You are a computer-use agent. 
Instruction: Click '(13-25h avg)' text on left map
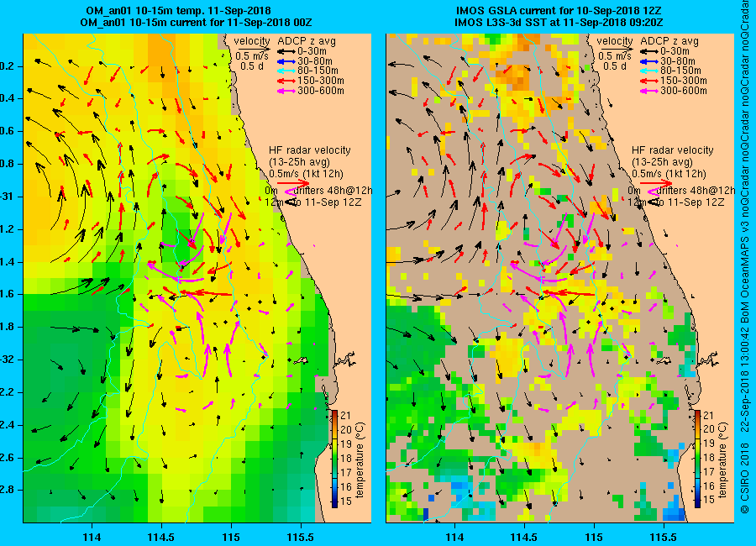pyautogui.click(x=299, y=162)
